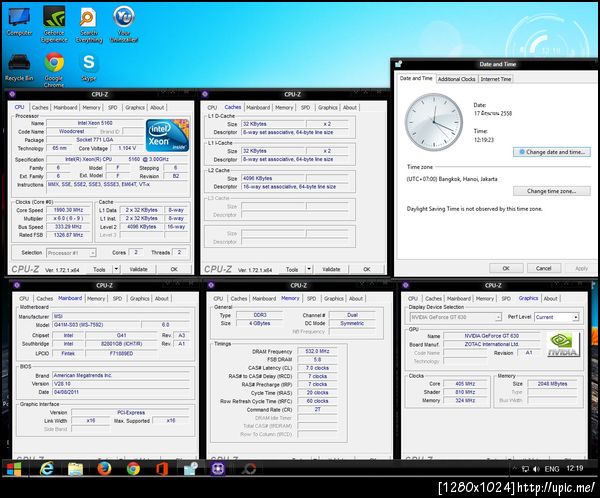This screenshot has width=600, height=498.
Task: Click OK in Date and Time dialog
Action: coord(506,268)
